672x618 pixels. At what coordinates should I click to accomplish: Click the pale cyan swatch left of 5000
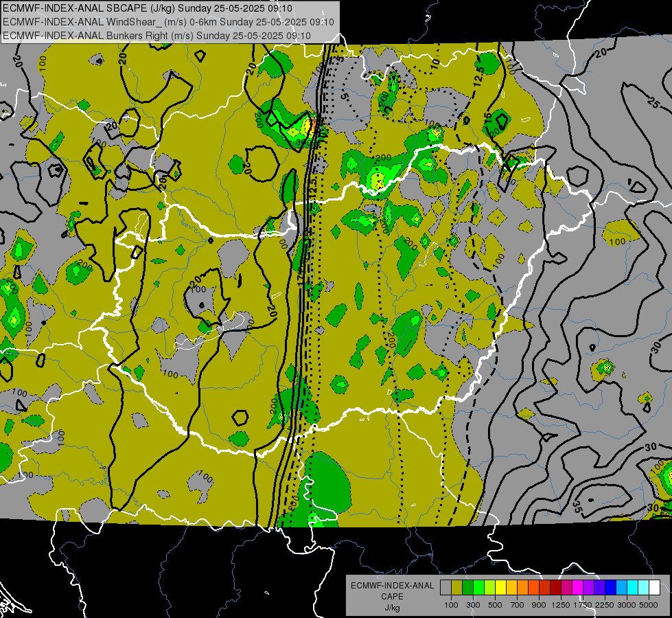(644, 588)
